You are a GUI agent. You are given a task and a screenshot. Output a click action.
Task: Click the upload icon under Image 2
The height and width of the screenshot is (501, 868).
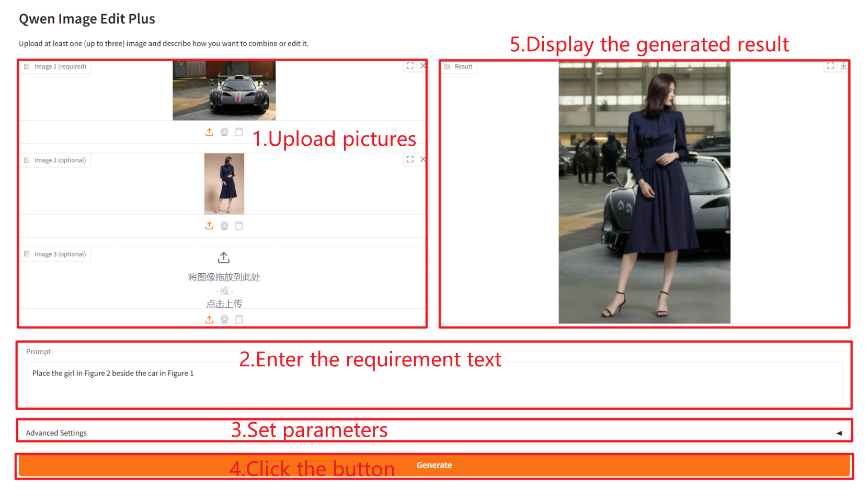[209, 226]
